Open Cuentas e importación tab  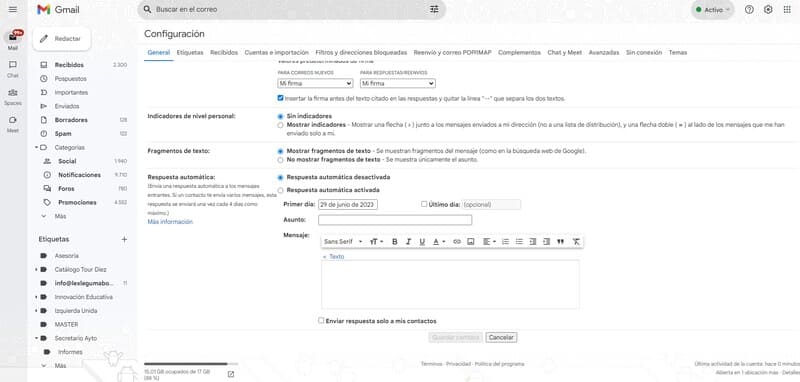(x=277, y=53)
